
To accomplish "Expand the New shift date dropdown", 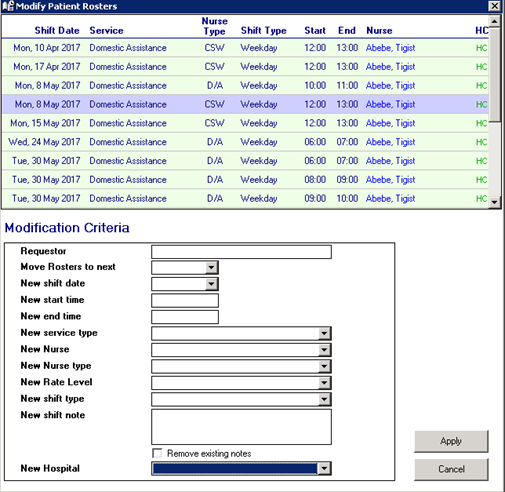I will pyautogui.click(x=211, y=284).
